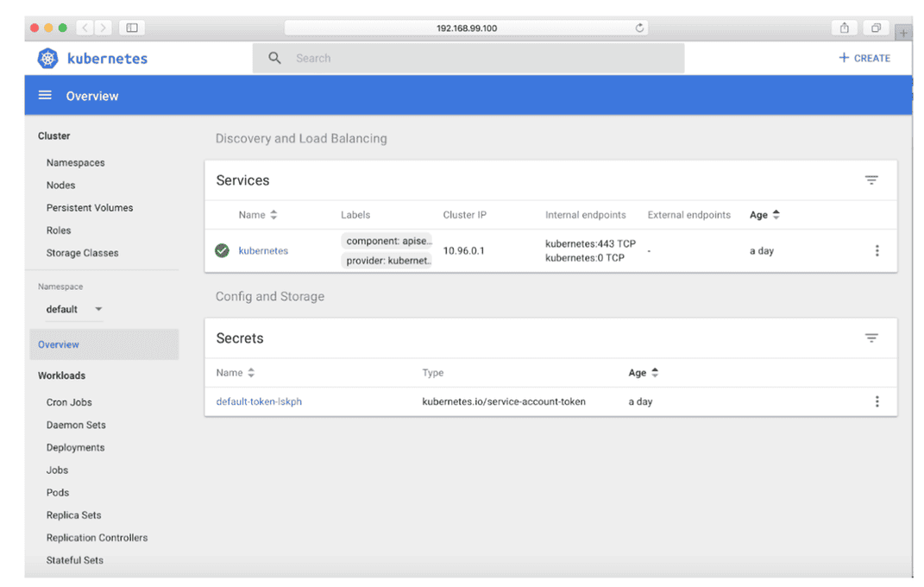Open the hamburger navigation menu
This screenshot has width=924, height=587.
pyautogui.click(x=45, y=96)
